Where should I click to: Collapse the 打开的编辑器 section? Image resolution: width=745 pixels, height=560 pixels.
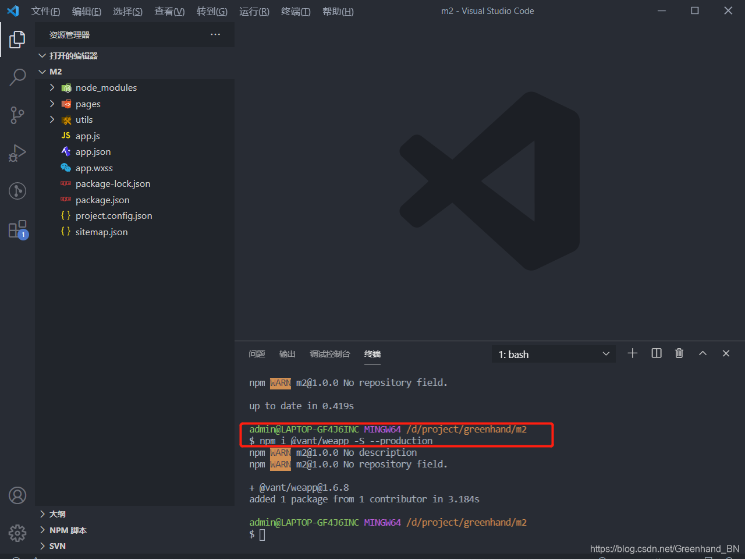(42, 56)
